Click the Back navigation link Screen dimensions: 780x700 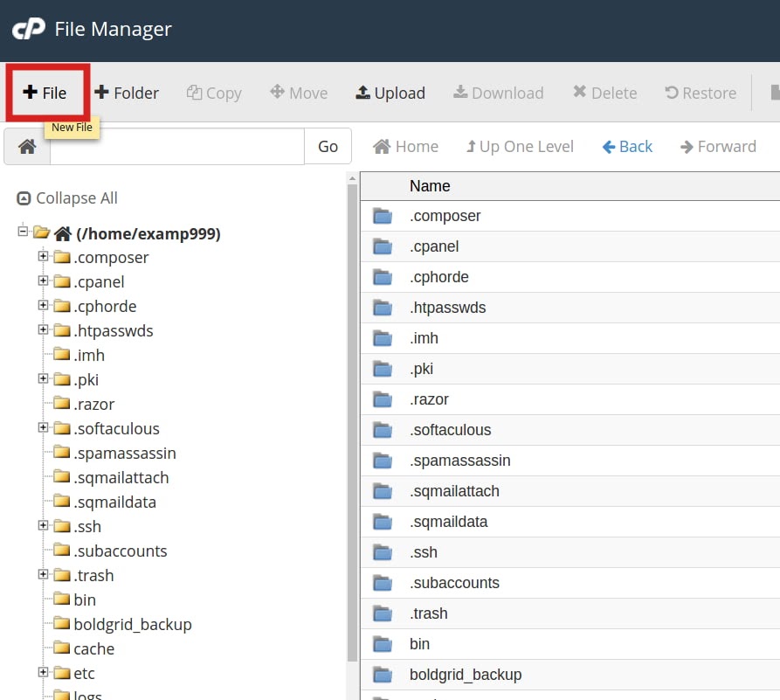click(x=627, y=146)
